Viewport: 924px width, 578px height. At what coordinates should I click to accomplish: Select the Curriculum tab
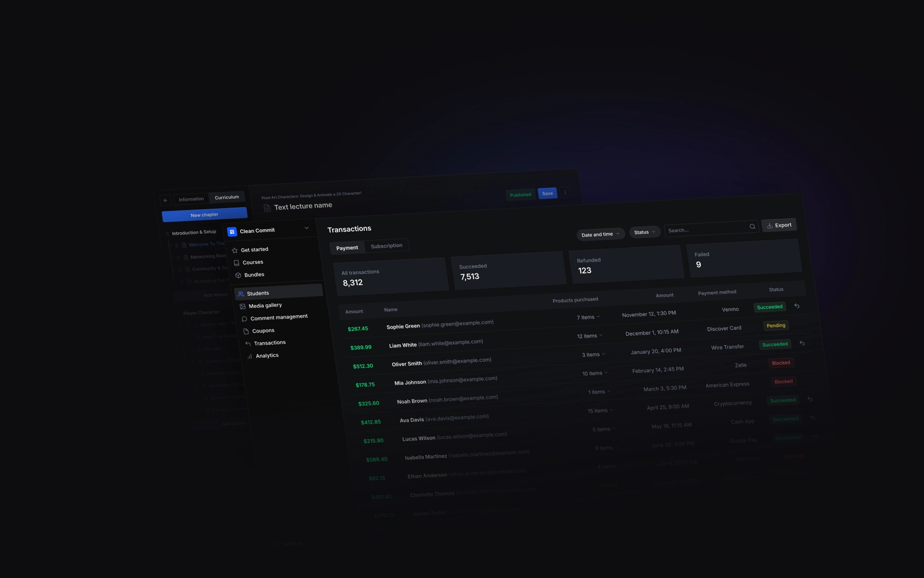point(227,197)
